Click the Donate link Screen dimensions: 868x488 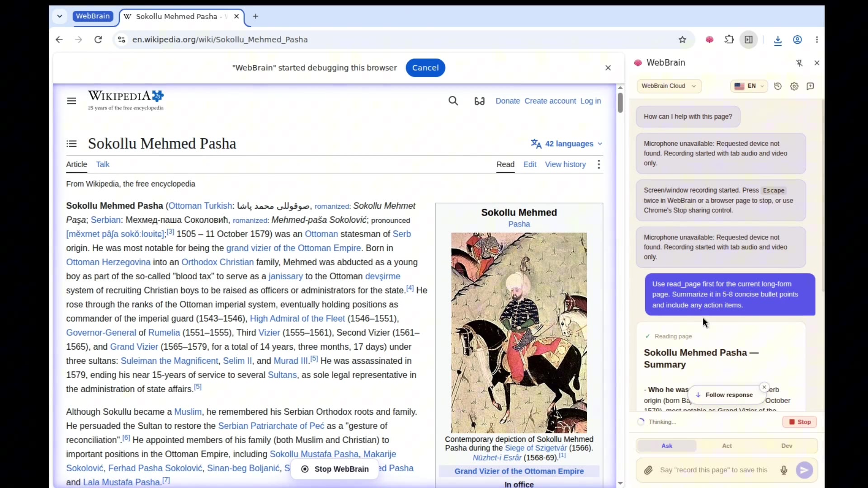click(508, 101)
